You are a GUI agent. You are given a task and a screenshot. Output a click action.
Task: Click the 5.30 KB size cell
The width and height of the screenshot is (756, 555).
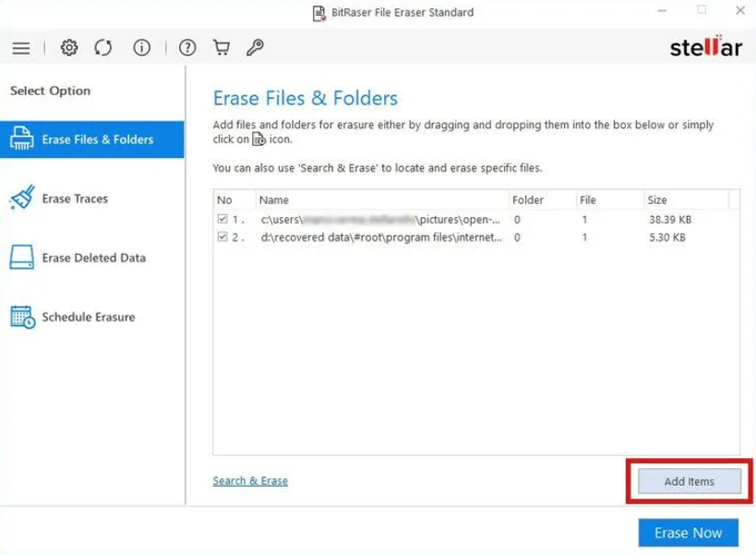pyautogui.click(x=666, y=237)
